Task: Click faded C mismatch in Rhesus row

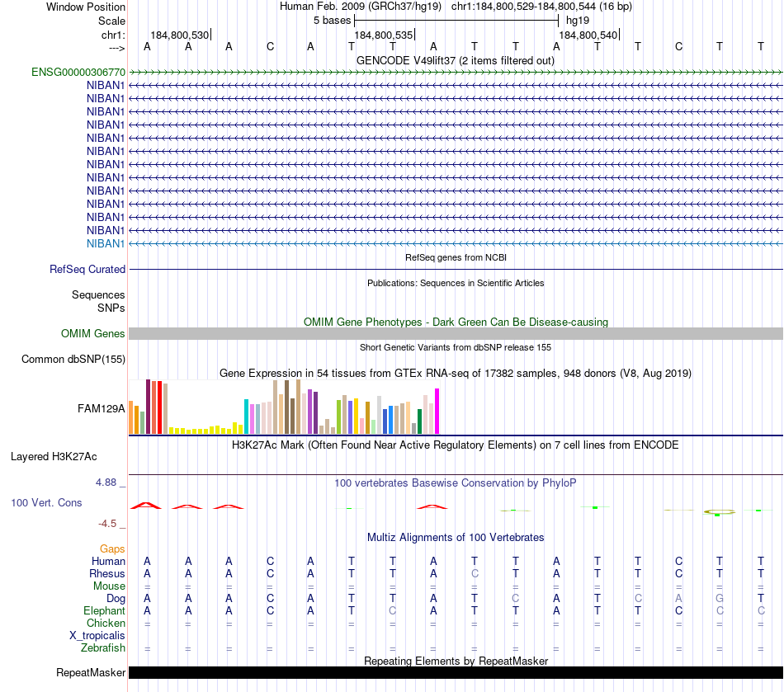Action: coord(475,573)
